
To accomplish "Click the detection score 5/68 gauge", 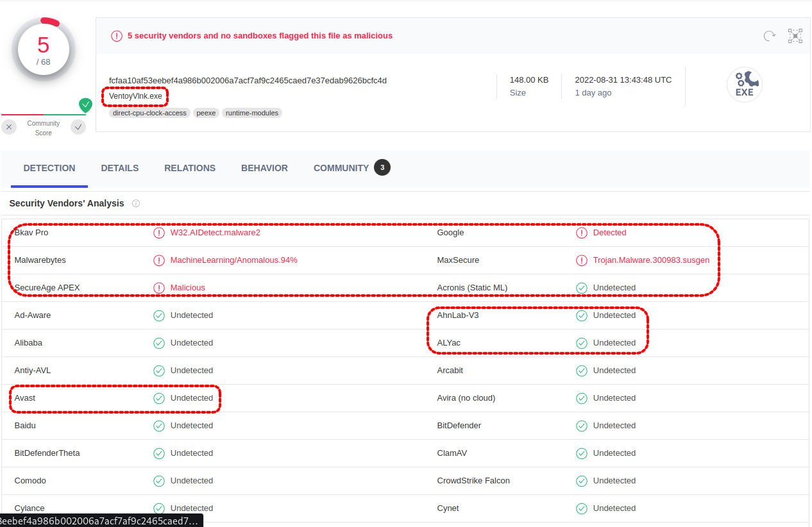I will [43, 50].
